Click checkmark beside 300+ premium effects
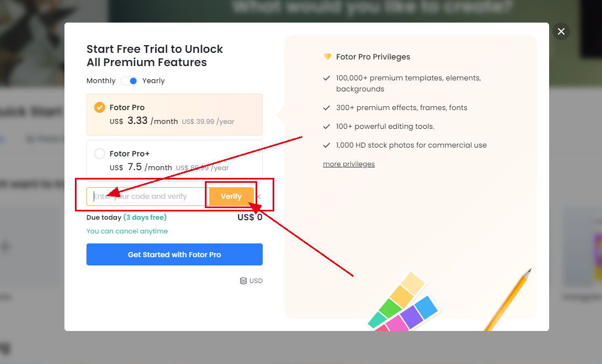This screenshot has width=602, height=364. coord(327,108)
